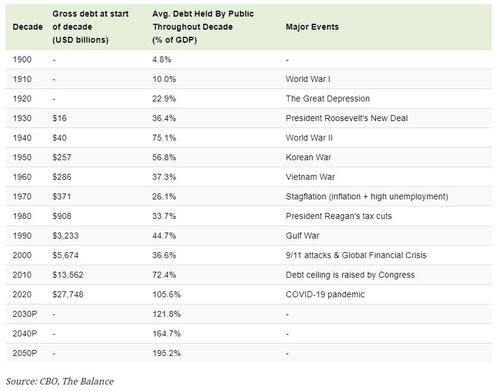The height and width of the screenshot is (391, 500).
Task: Click the 195.2% projected debt value
Action: [x=166, y=353]
